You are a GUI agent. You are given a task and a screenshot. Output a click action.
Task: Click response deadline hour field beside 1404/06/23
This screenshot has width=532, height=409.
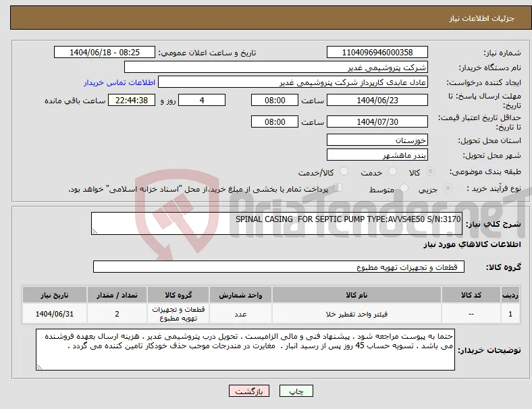coord(275,100)
